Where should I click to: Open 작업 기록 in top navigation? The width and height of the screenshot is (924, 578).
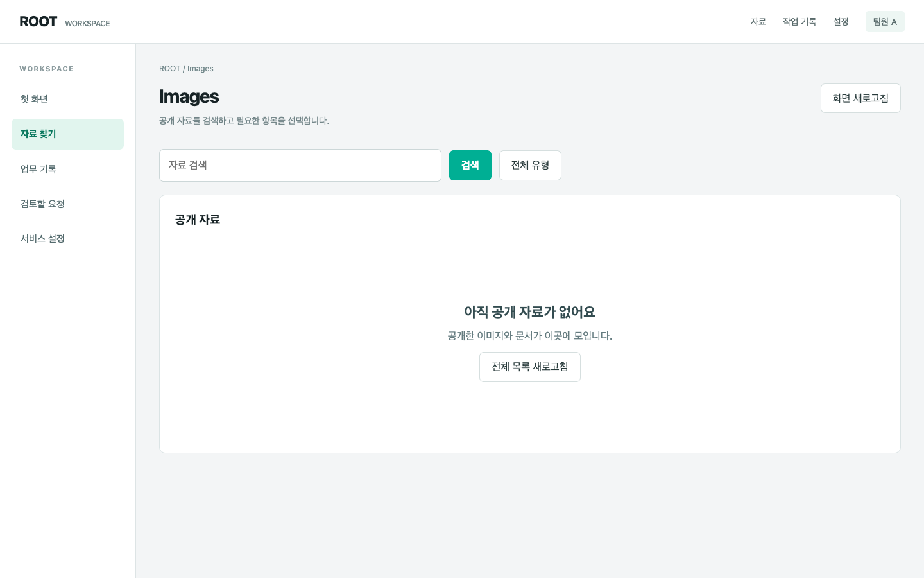coord(800,22)
